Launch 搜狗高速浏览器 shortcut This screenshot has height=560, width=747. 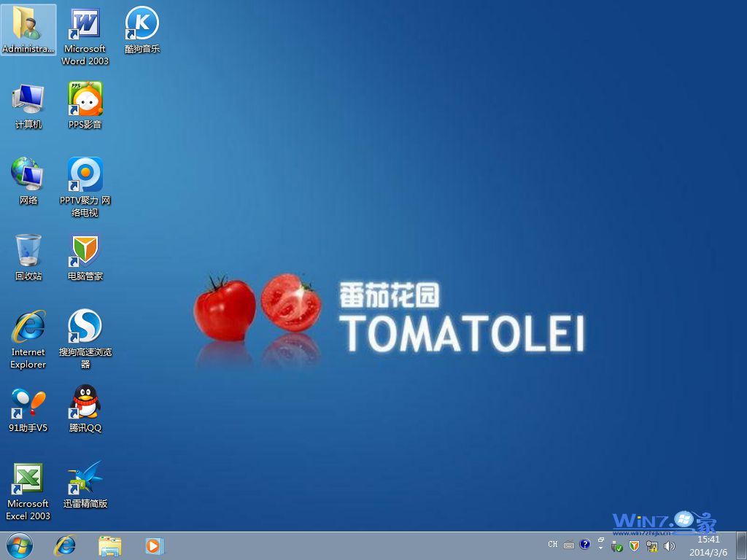point(85,340)
